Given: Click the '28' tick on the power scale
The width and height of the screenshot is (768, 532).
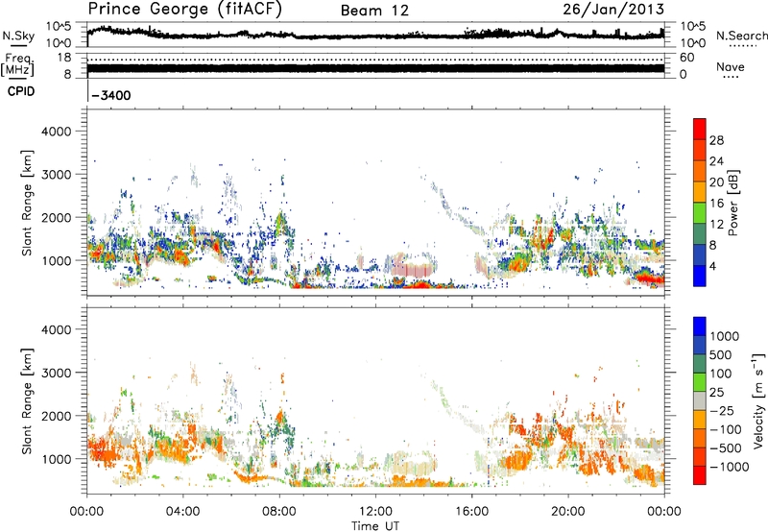Looking at the screenshot, I should [x=716, y=140].
